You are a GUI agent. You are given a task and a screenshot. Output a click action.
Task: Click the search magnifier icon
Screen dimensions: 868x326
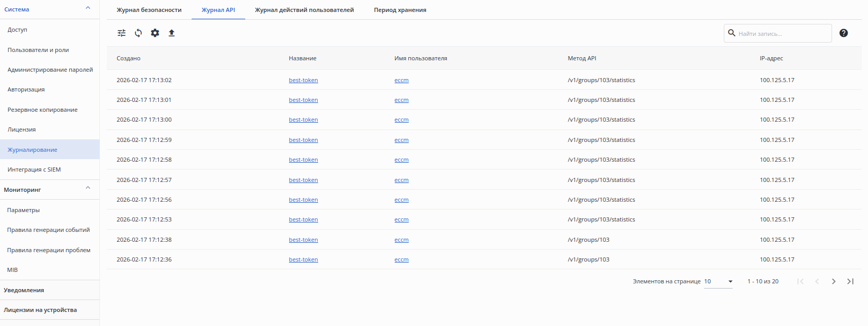(732, 33)
